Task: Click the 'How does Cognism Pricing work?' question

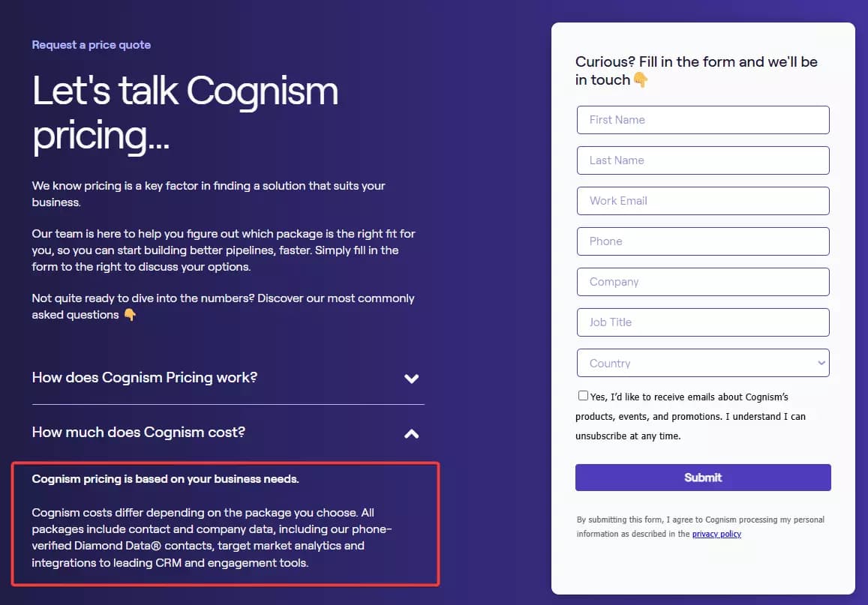Action: [145, 377]
